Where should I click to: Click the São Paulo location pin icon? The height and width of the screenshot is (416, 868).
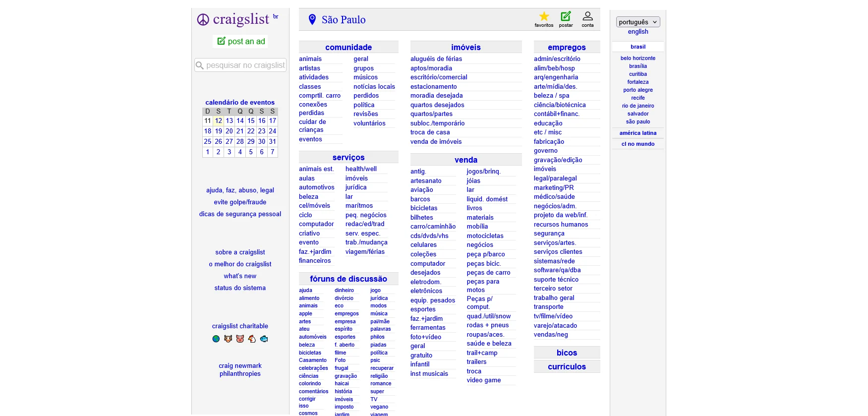(x=312, y=20)
